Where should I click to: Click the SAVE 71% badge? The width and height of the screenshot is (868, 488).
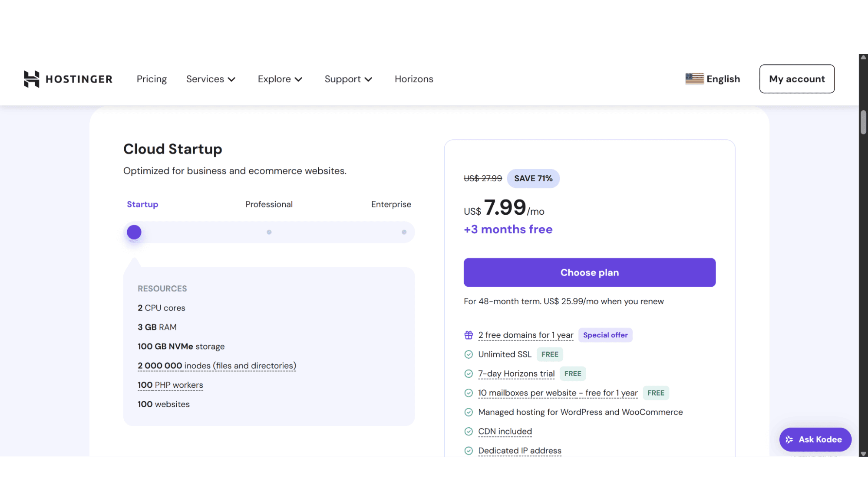pos(533,178)
